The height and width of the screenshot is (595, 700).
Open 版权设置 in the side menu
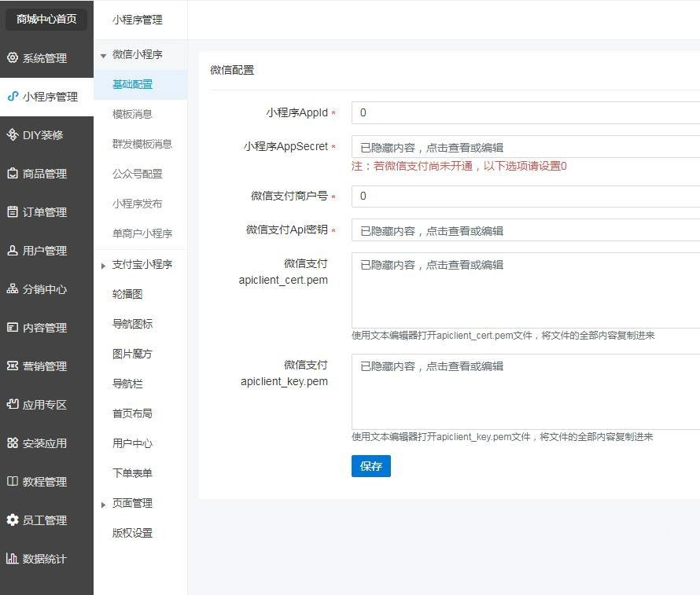click(132, 533)
